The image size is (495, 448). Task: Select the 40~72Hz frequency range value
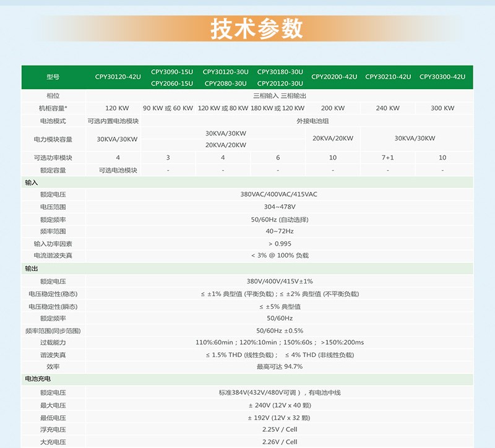coord(280,231)
